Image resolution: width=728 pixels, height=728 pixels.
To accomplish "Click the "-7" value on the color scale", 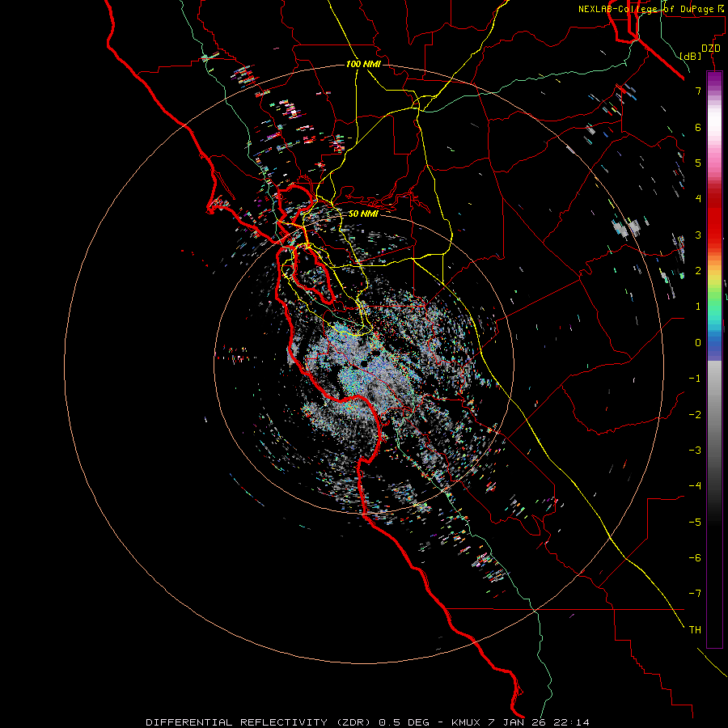I will (695, 594).
